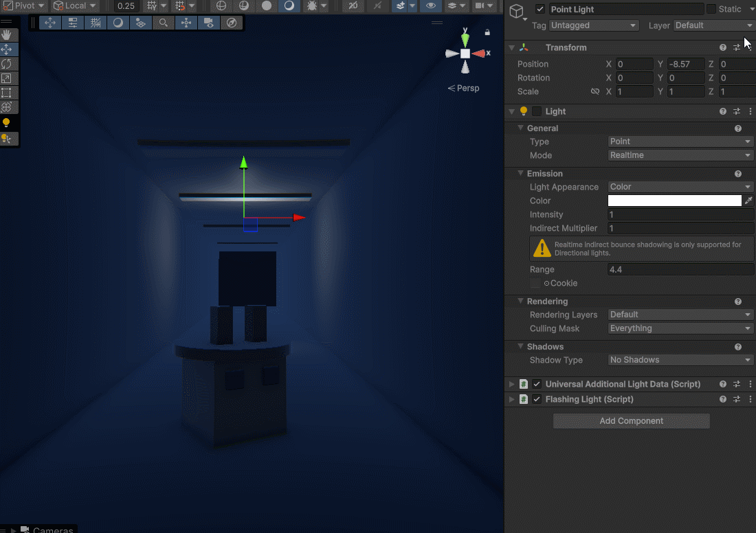
Task: Enable the Static checkbox
Action: tap(711, 10)
